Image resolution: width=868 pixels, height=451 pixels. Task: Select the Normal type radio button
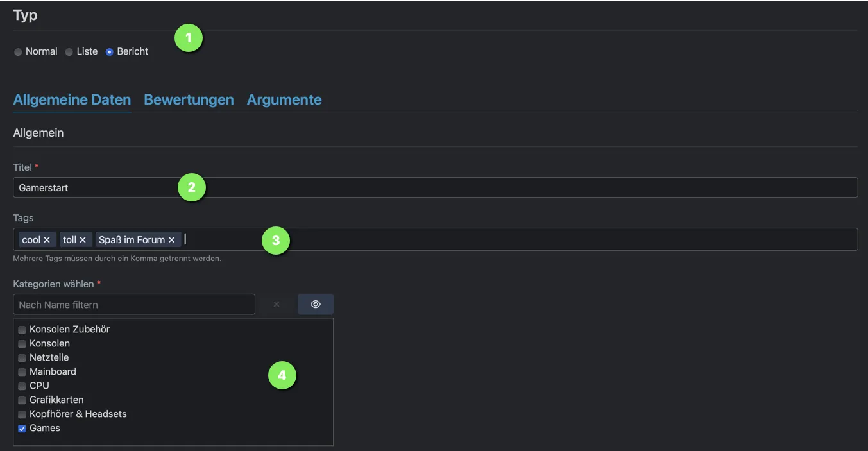click(x=18, y=52)
